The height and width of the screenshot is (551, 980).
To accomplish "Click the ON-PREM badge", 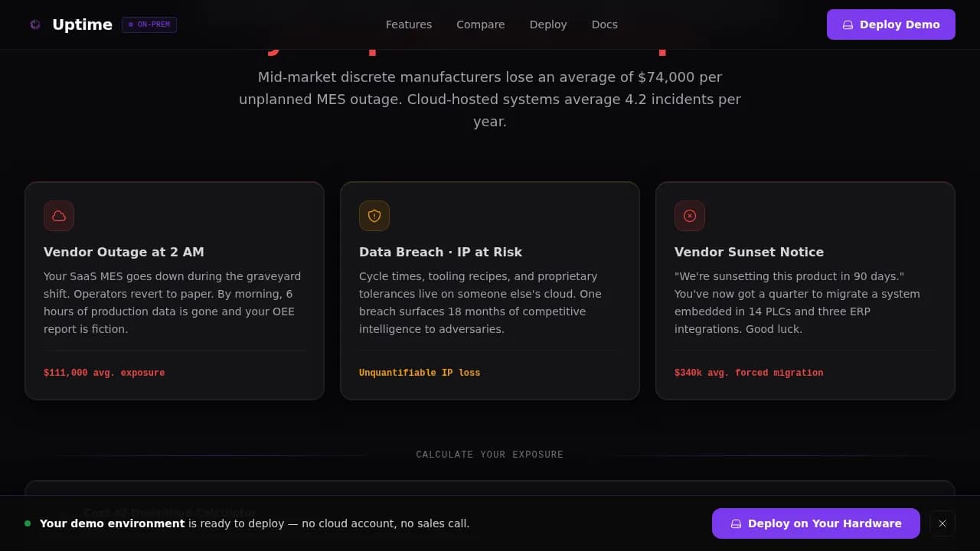I will [x=149, y=24].
